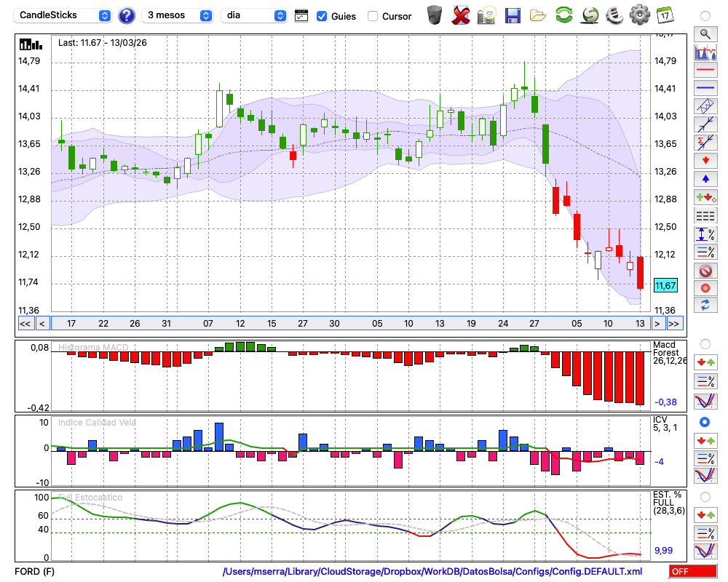This screenshot has width=728, height=582.
Task: Select the Macd Forest panel radio button
Action: [x=705, y=343]
